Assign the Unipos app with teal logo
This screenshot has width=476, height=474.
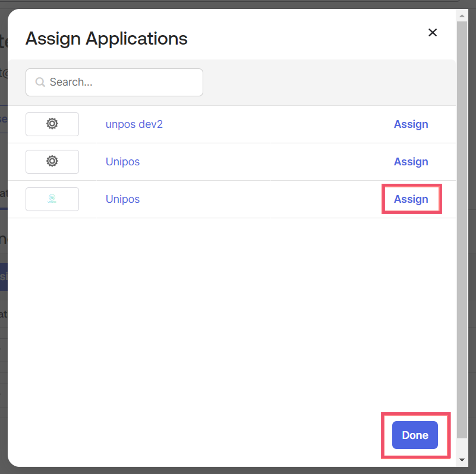pos(411,199)
